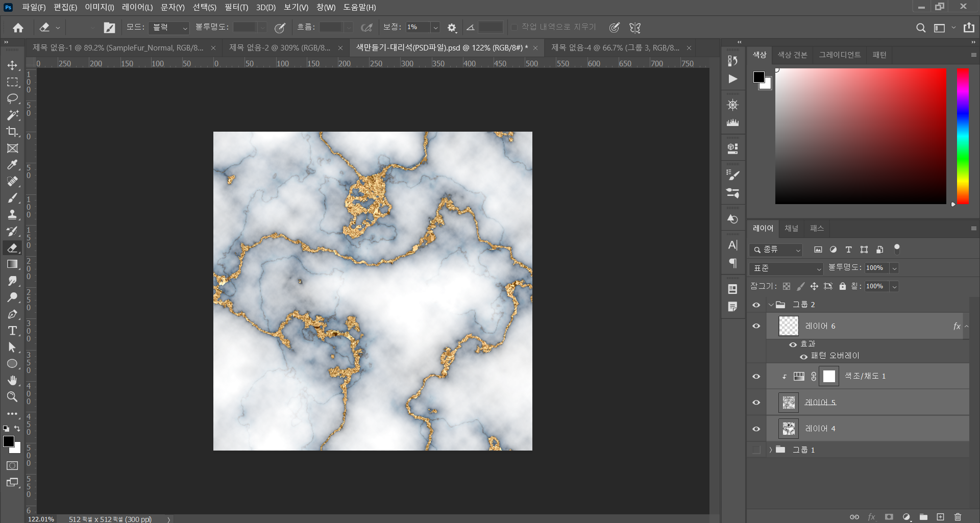
Task: Open the 칠 fill dropdown arrow
Action: click(x=894, y=286)
